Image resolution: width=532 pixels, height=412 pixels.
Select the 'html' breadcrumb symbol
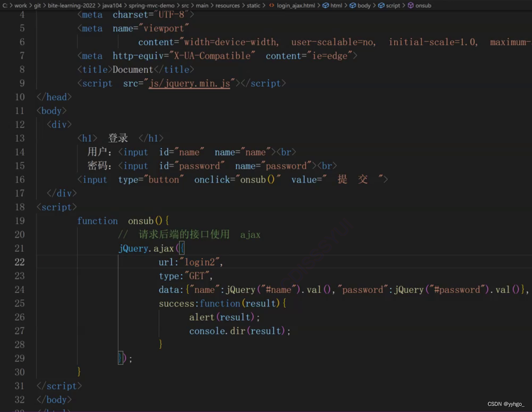click(x=336, y=6)
